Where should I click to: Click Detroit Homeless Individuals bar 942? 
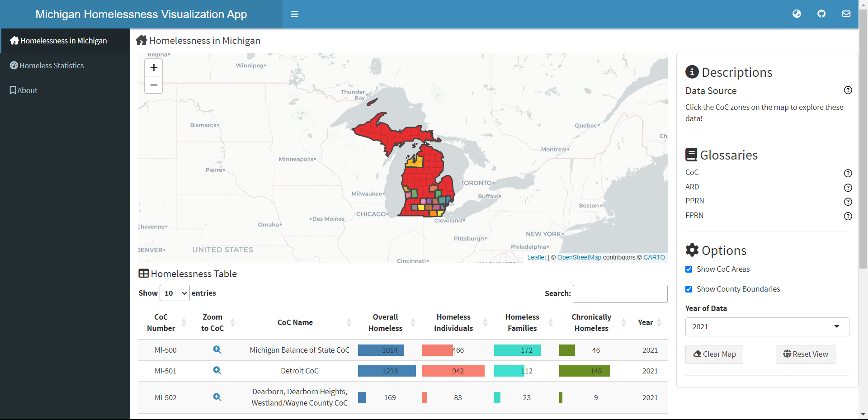point(453,371)
